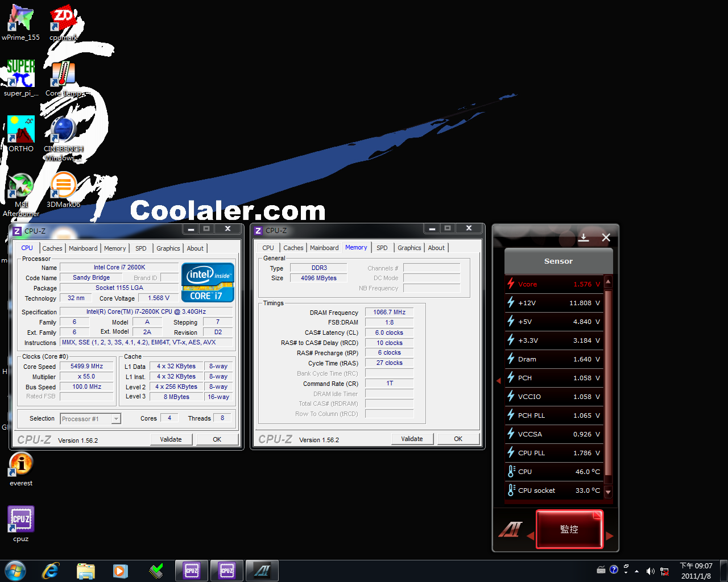
Task: Open the Windows Start menu
Action: 15,571
